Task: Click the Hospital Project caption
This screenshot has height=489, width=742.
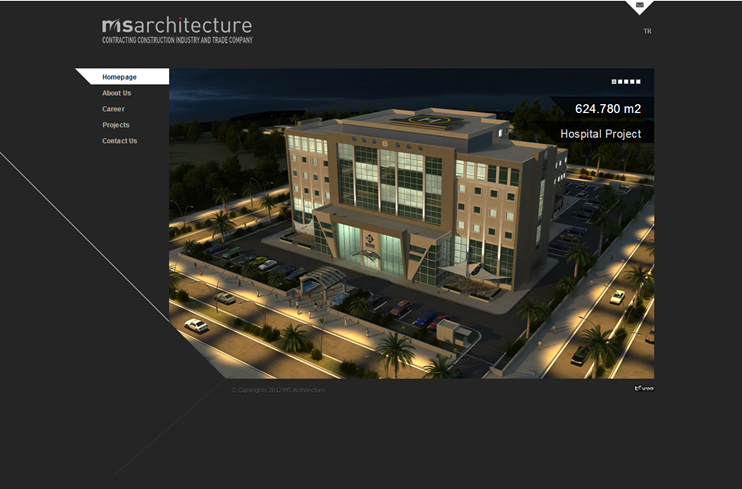Action: click(x=600, y=133)
